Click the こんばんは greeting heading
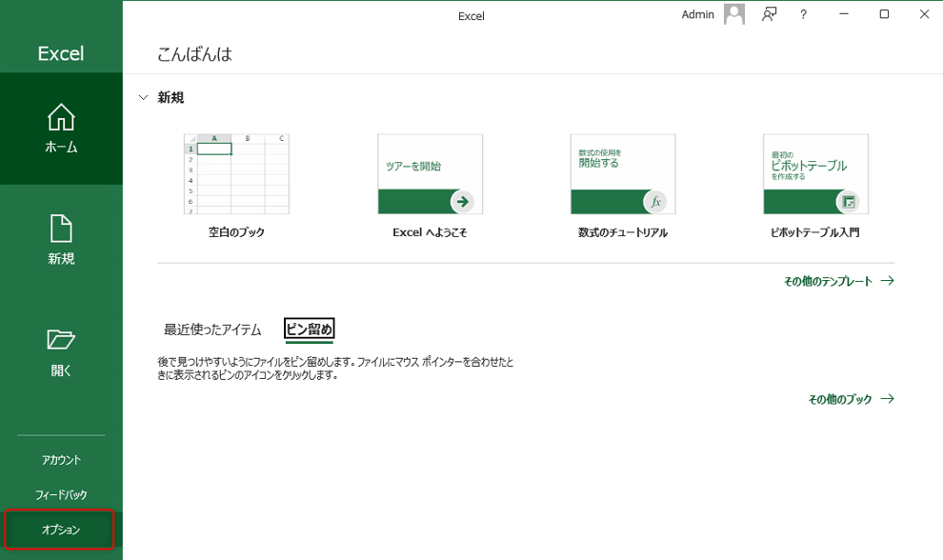 [x=195, y=54]
